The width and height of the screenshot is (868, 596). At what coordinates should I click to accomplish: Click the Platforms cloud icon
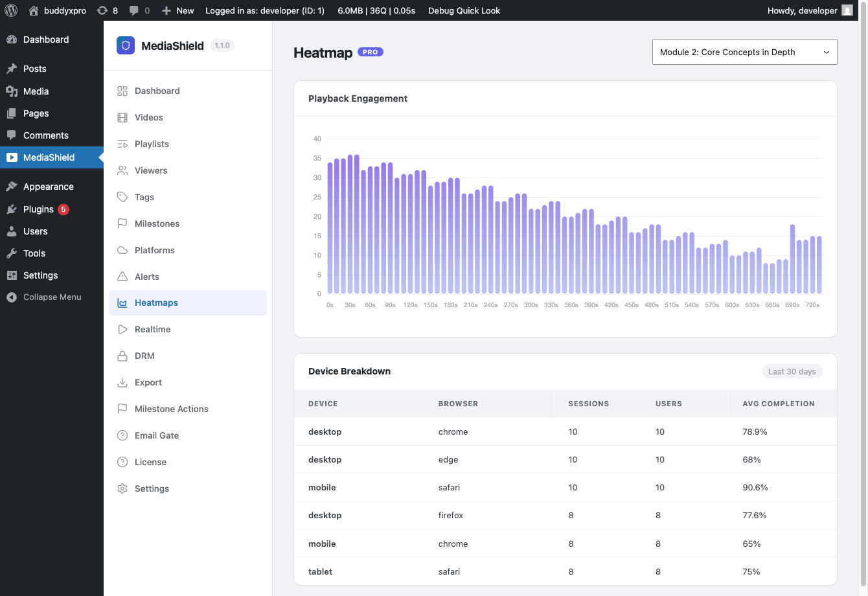122,250
